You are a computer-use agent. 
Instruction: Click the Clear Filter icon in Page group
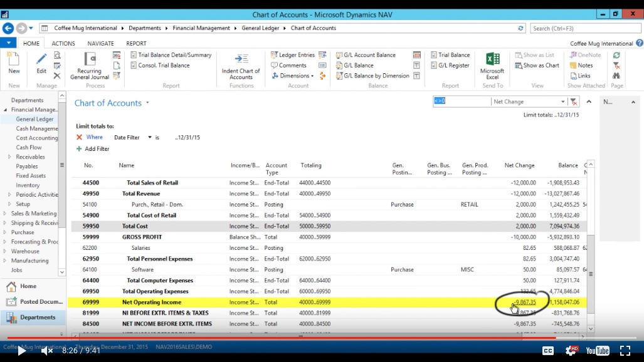[616, 65]
